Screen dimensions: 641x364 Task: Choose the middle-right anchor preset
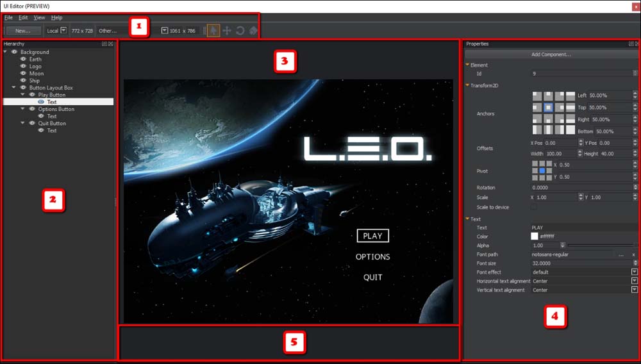559,108
